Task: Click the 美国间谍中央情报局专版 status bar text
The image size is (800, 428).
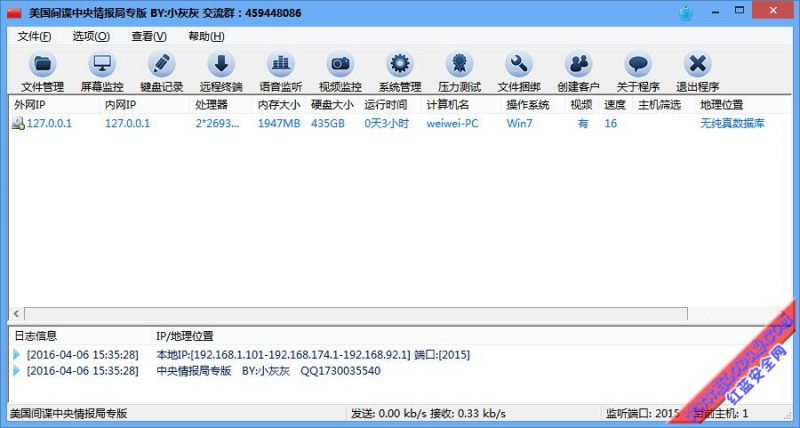Action: [68, 413]
